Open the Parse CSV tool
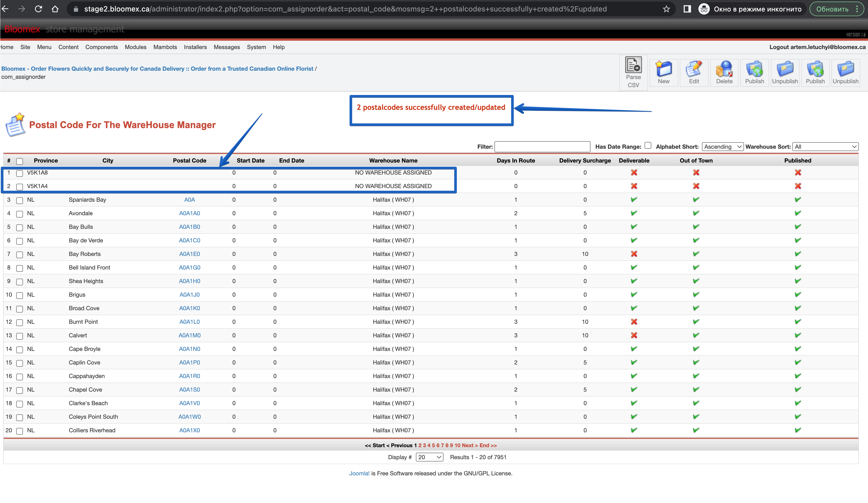The height and width of the screenshot is (503, 868). pyautogui.click(x=633, y=73)
